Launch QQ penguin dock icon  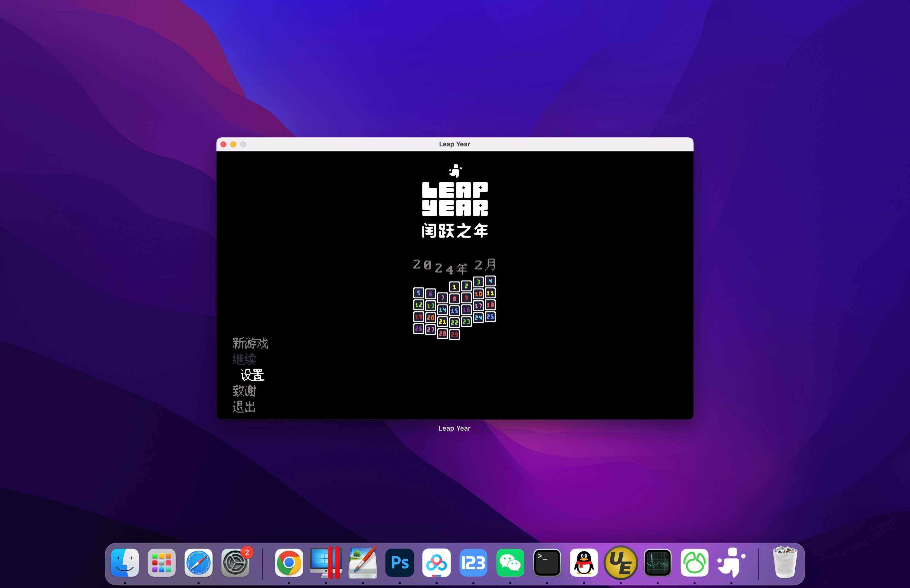(584, 563)
